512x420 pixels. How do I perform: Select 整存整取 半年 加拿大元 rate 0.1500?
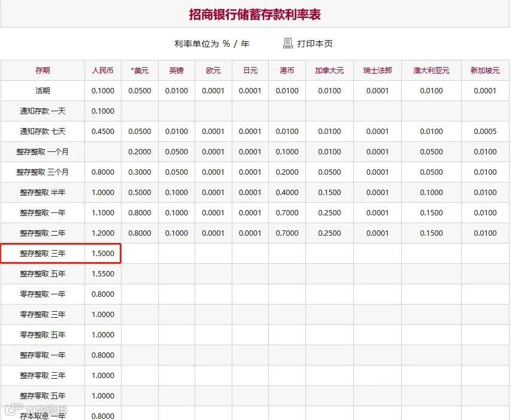pos(329,192)
